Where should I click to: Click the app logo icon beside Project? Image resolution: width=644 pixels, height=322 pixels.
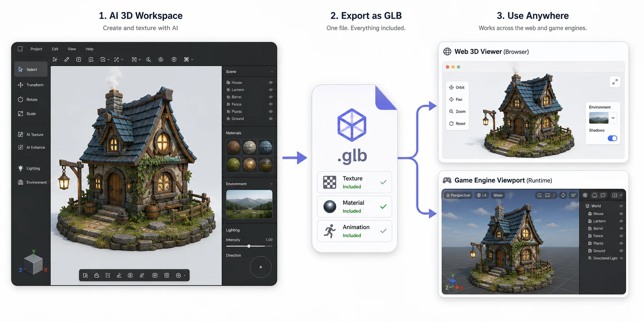pos(20,49)
